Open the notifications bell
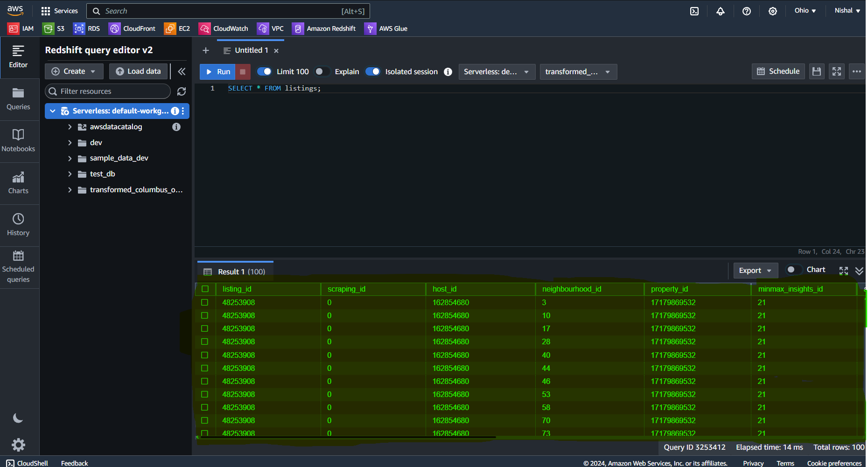 721,11
